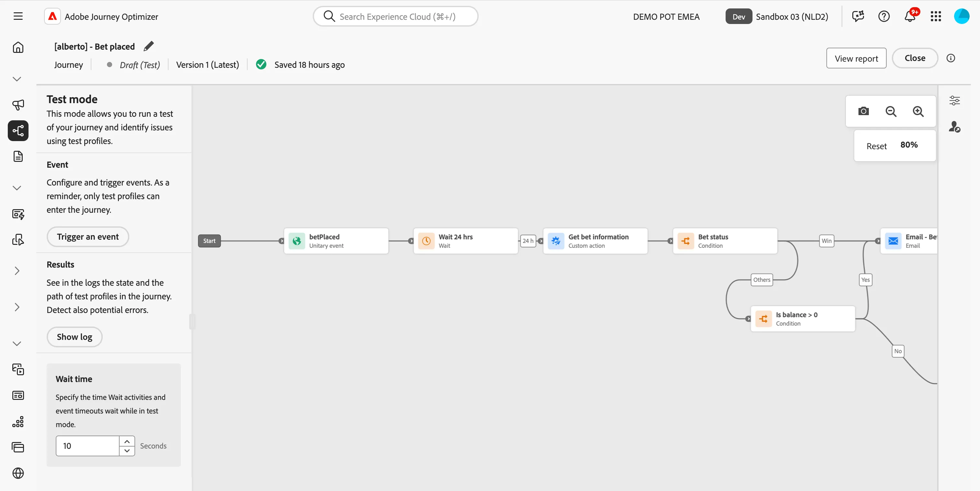The height and width of the screenshot is (491, 980).
Task: Go to Home in sidebar
Action: [18, 47]
